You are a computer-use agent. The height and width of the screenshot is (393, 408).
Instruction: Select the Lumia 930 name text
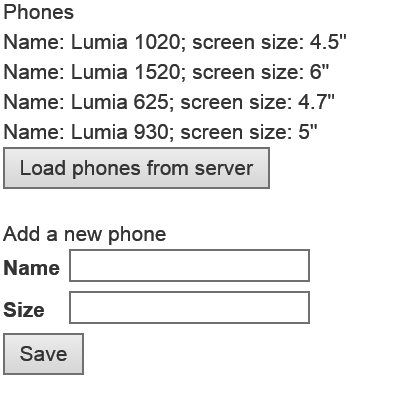tap(119, 132)
